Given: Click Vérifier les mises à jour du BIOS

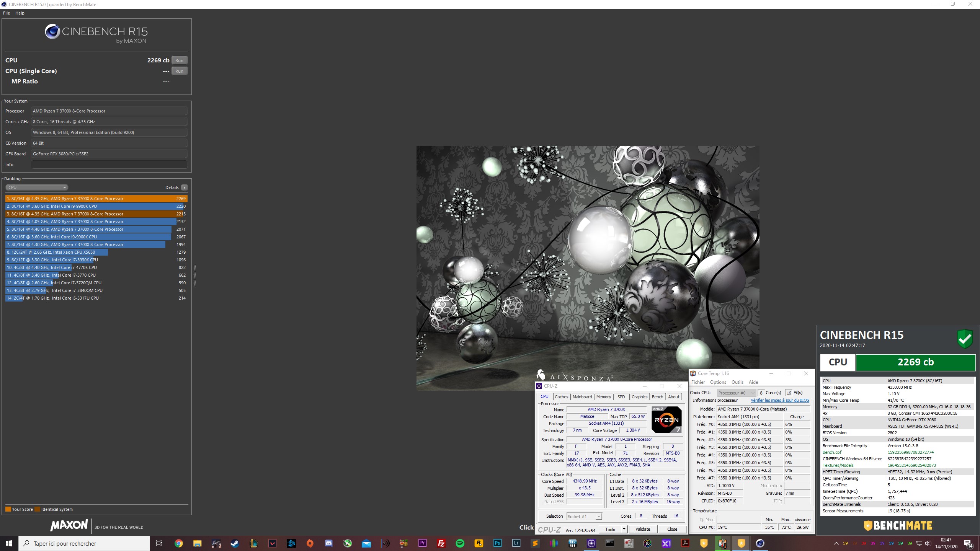Looking at the screenshot, I should [x=780, y=401].
